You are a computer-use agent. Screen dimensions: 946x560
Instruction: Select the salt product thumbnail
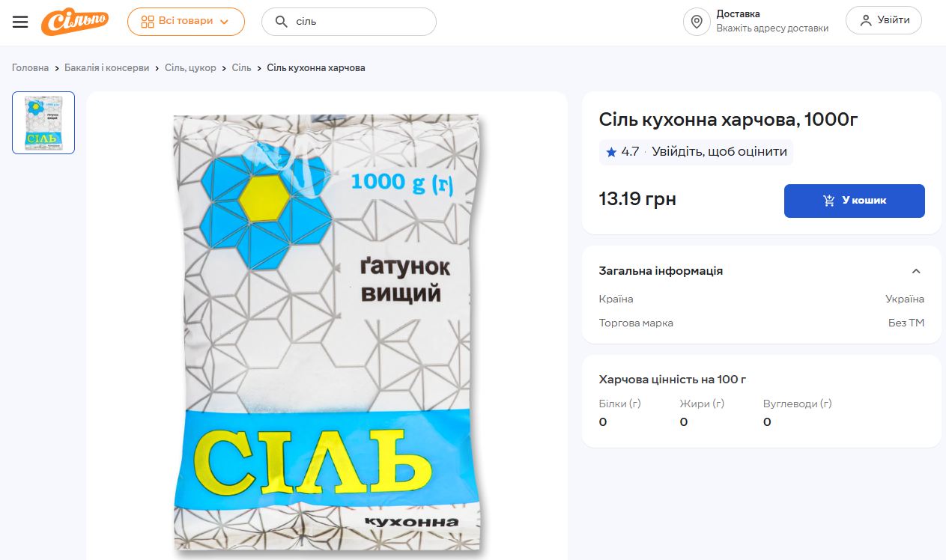43,123
